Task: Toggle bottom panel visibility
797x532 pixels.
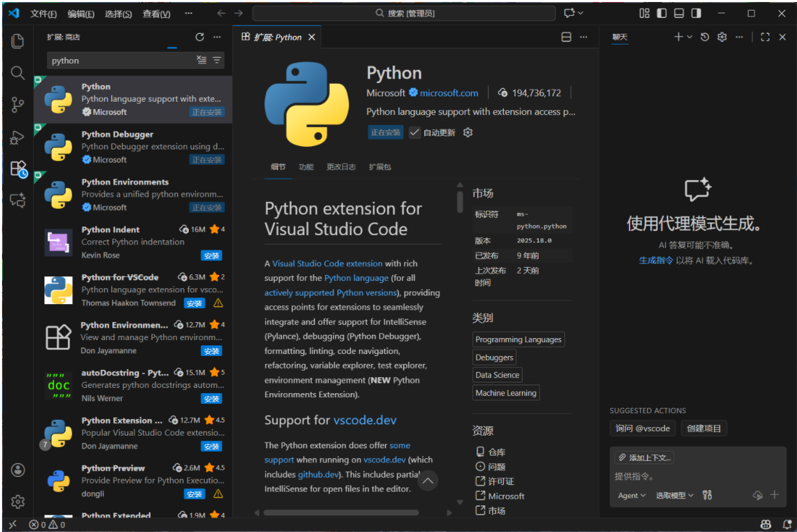Action: [x=679, y=13]
